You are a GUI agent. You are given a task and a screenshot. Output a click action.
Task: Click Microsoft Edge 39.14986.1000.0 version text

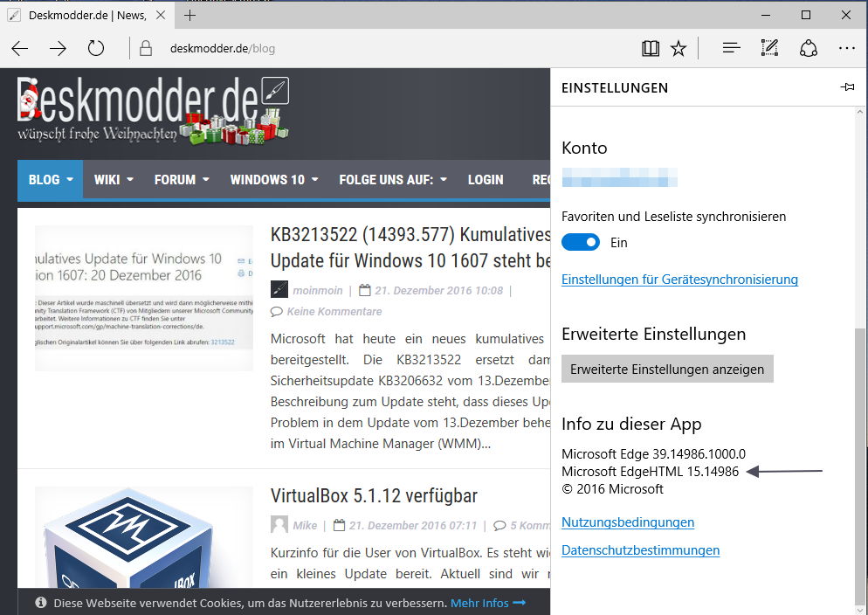tap(653, 454)
